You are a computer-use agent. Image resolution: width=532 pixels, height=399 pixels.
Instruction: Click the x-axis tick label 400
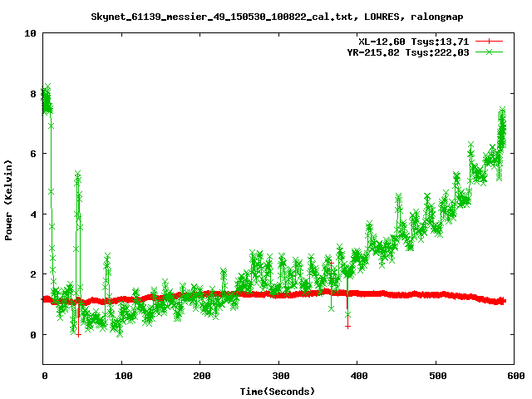pos(357,376)
